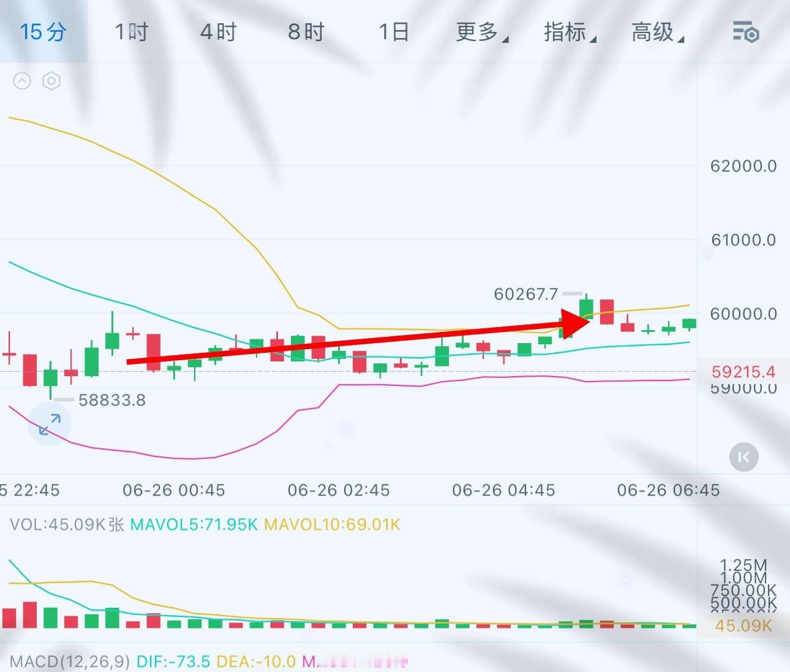Click the MAVOL5:71.95K indicator label

pos(194,524)
